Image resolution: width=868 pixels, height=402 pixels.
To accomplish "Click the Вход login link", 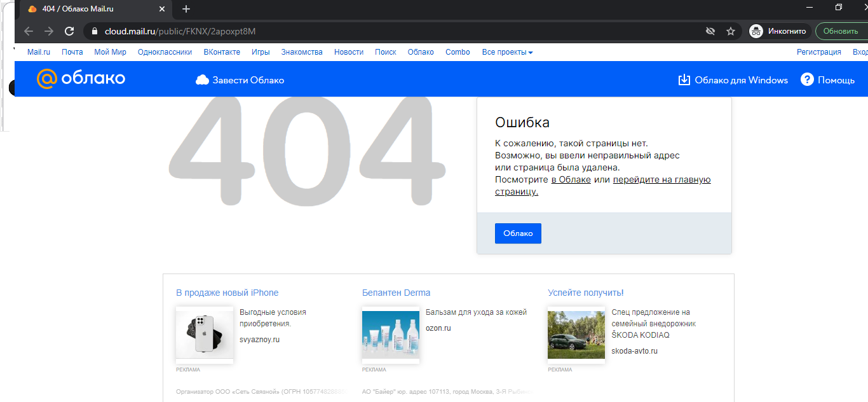I will [x=860, y=52].
